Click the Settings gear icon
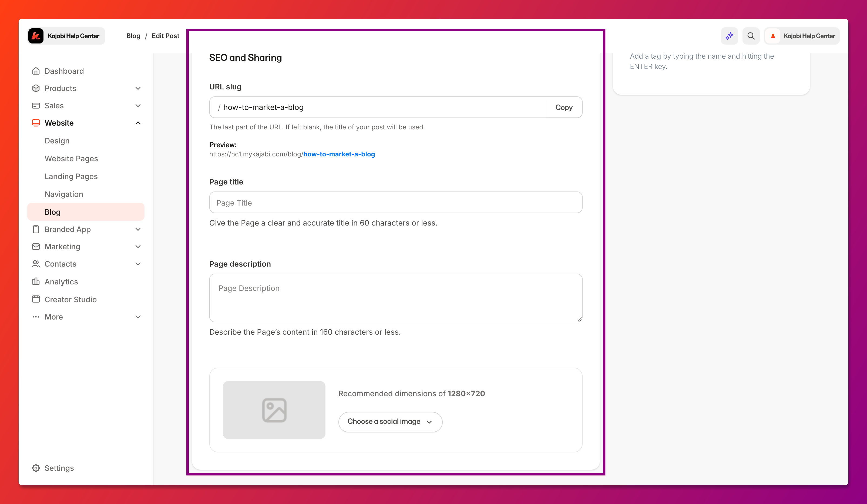Viewport: 867px width, 504px height. [x=36, y=468]
